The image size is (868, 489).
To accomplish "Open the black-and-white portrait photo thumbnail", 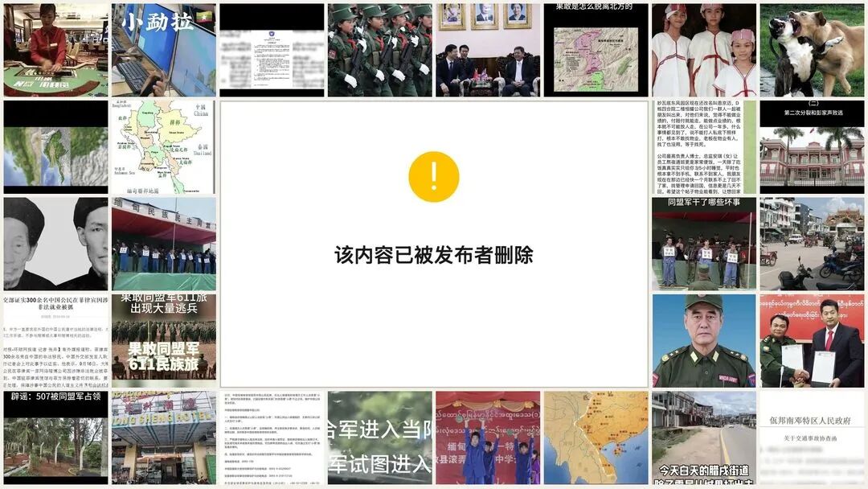I will pyautogui.click(x=56, y=244).
